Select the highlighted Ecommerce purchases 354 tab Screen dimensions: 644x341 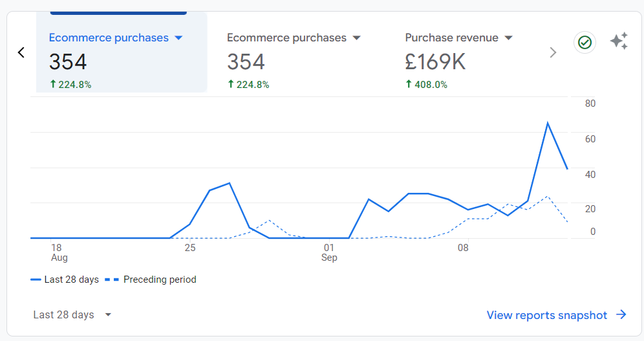tap(122, 52)
